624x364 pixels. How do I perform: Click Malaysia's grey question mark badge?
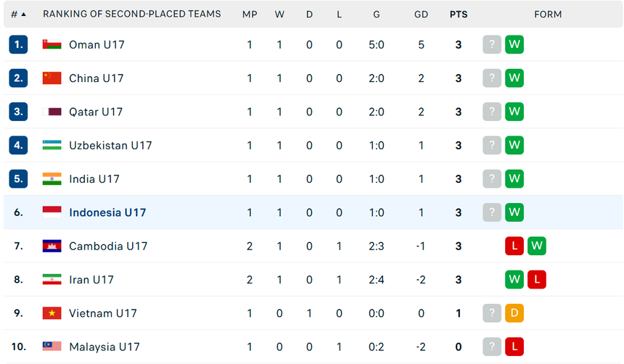[492, 347]
